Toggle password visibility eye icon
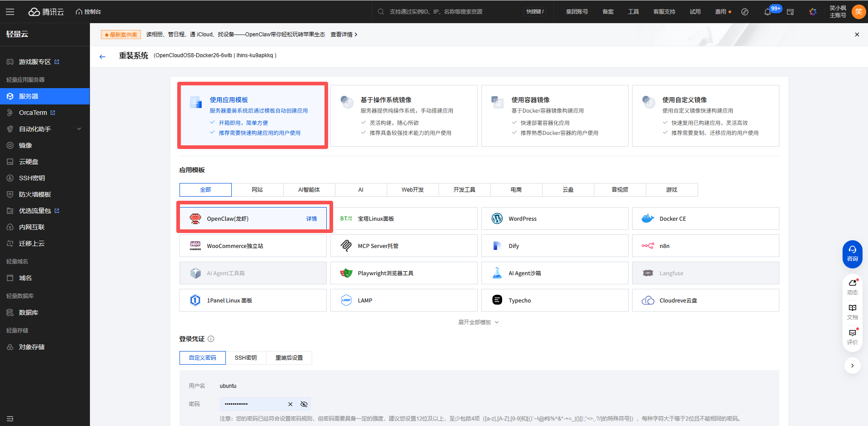Screen dimensions: 868x426 (304, 404)
